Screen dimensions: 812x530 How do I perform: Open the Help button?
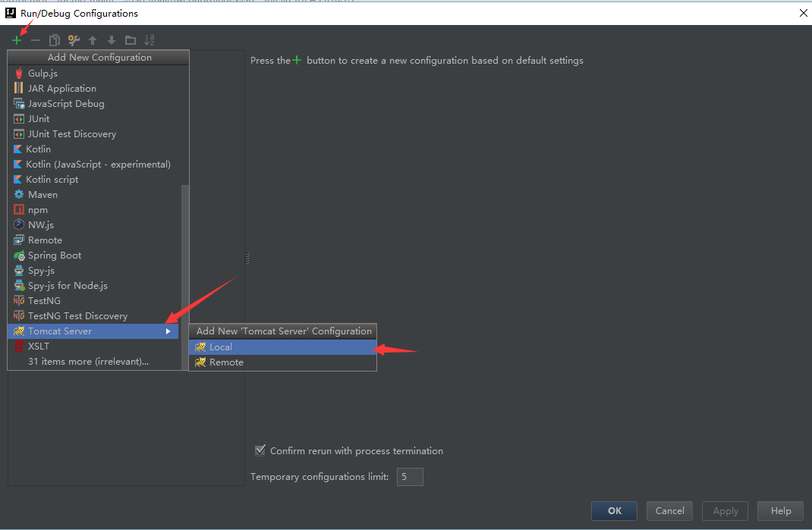coord(780,511)
